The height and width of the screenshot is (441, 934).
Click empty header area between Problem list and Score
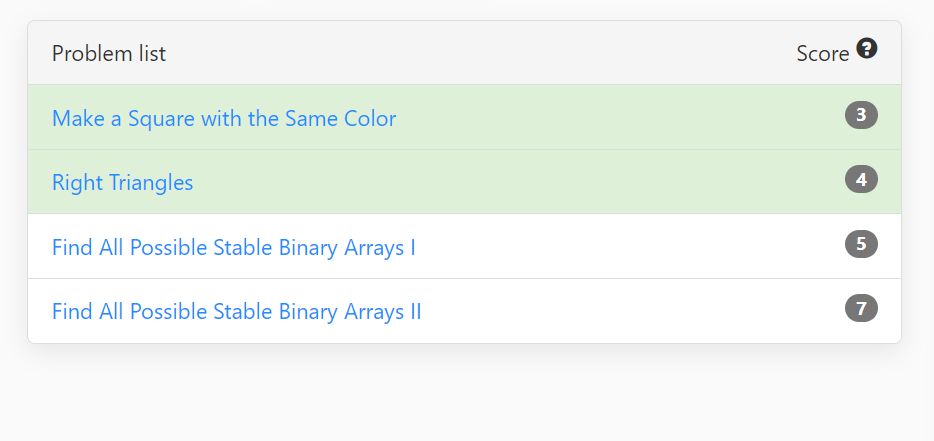[477, 53]
